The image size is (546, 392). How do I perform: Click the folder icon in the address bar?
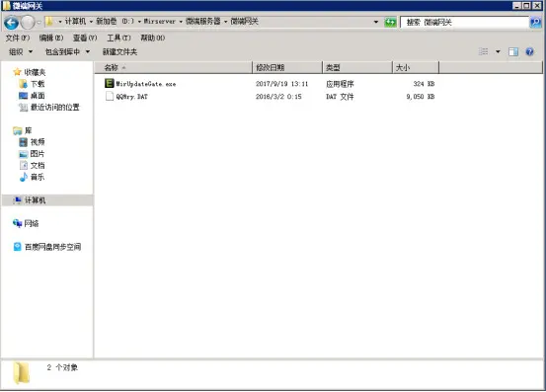(x=49, y=22)
